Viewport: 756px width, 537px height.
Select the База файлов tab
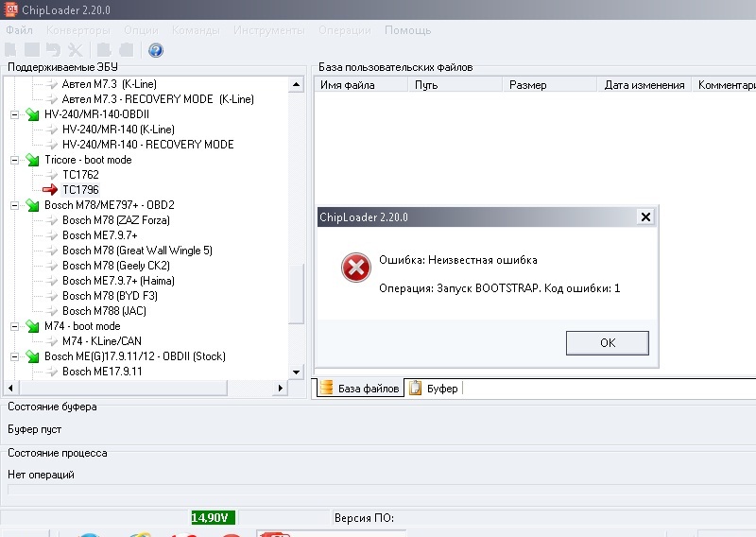pos(360,389)
